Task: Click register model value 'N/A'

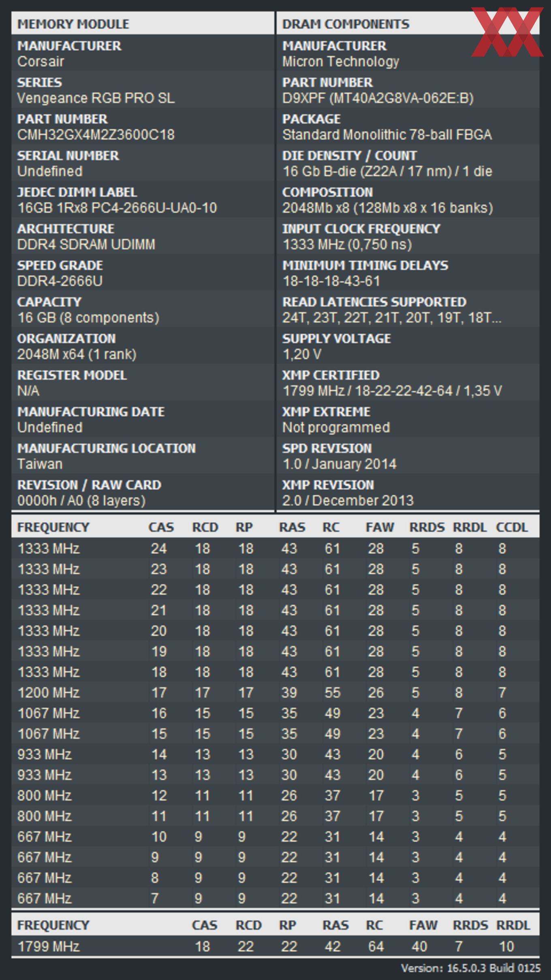Action: (x=28, y=391)
